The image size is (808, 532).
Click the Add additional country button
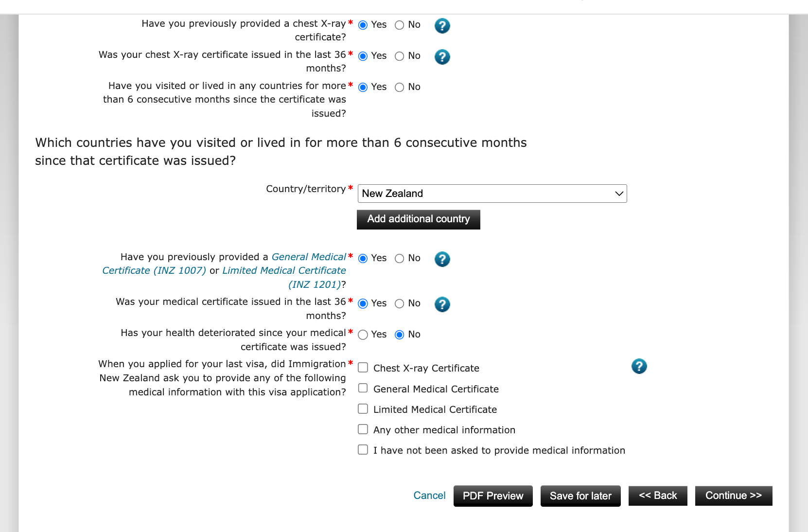click(418, 219)
